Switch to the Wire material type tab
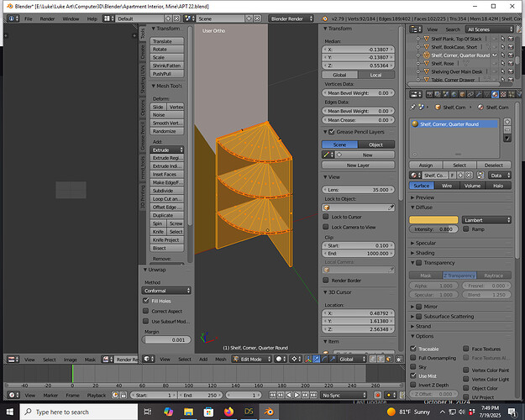This screenshot has height=420, width=525. tap(447, 186)
